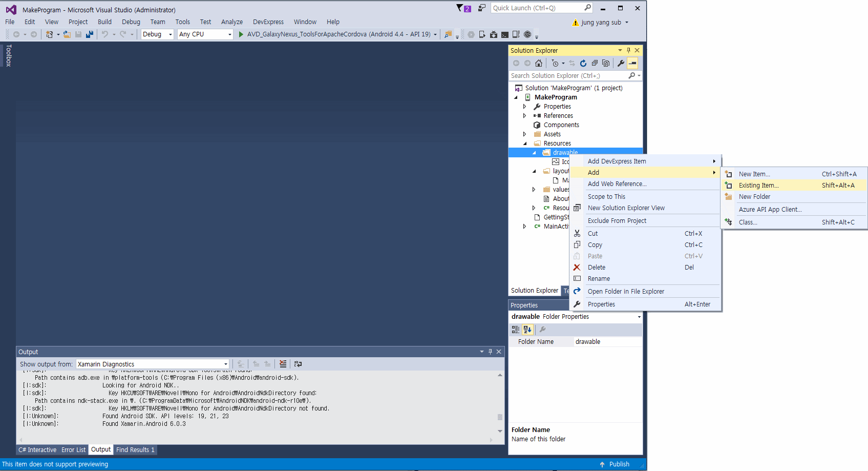Click the search magnifier in Solution Explorer
Viewport: 868px width, 471px height.
(632, 76)
